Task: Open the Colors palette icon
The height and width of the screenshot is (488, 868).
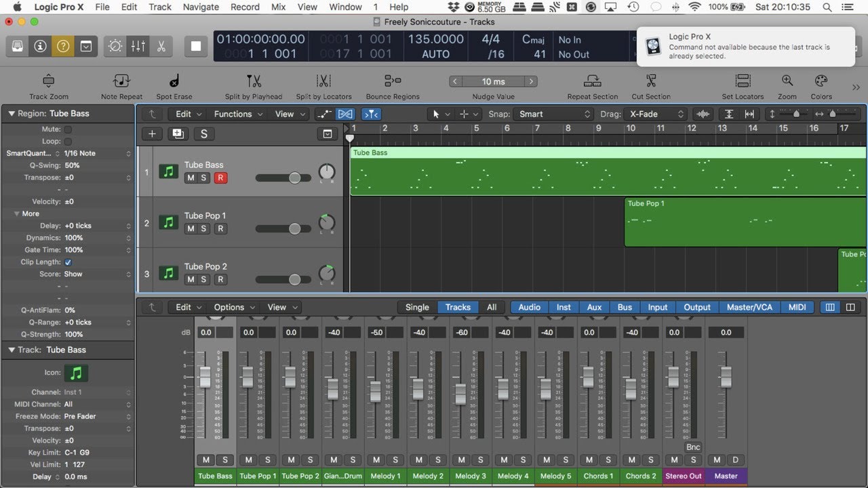Action: [821, 81]
